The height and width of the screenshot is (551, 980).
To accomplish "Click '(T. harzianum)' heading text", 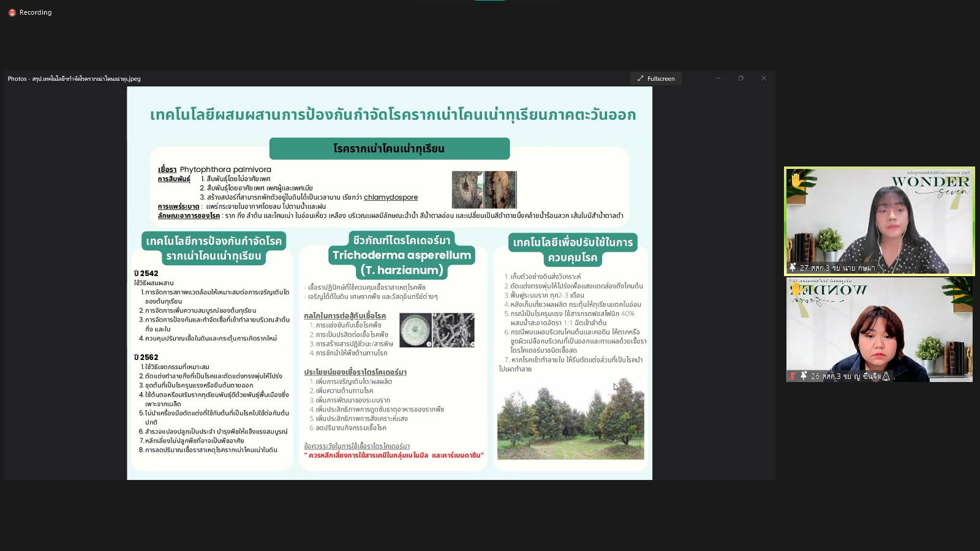I will click(402, 270).
